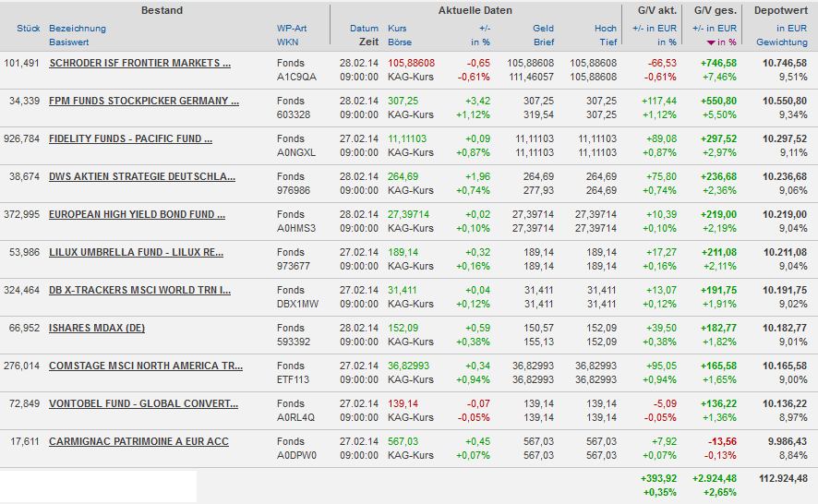Viewport: 818px width, 504px height.
Task: Select WKN 603328 text
Action: point(294,114)
